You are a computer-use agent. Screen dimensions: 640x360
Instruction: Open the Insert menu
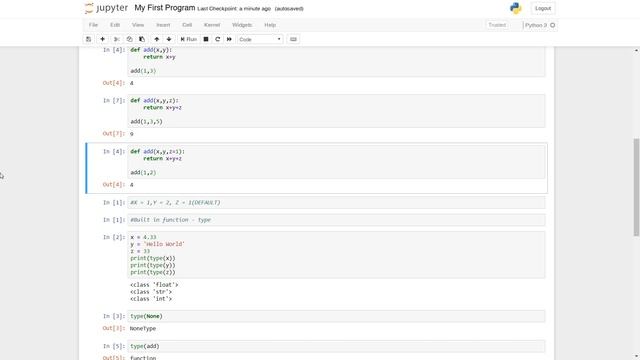(163, 25)
